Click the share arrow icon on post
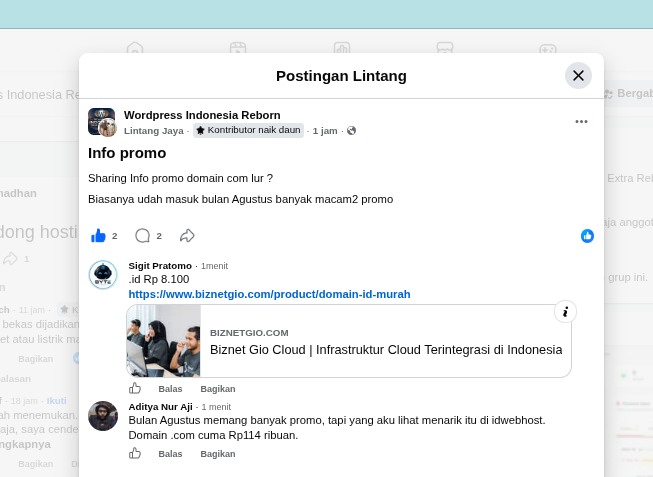This screenshot has height=477, width=653. 187,236
